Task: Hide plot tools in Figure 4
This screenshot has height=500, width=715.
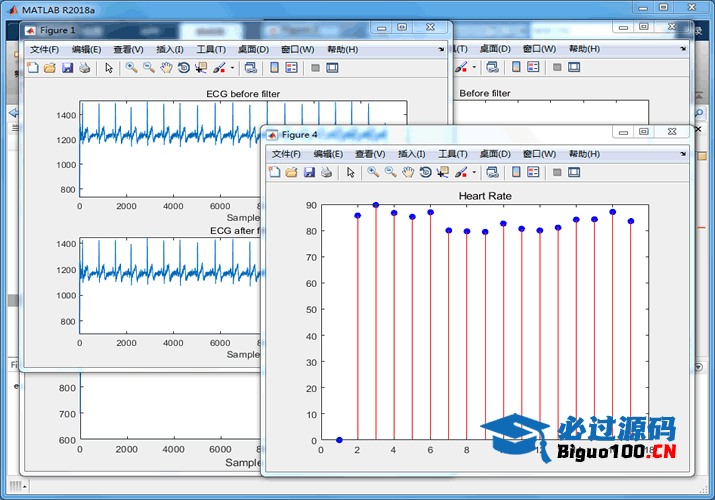Action: coord(557,172)
